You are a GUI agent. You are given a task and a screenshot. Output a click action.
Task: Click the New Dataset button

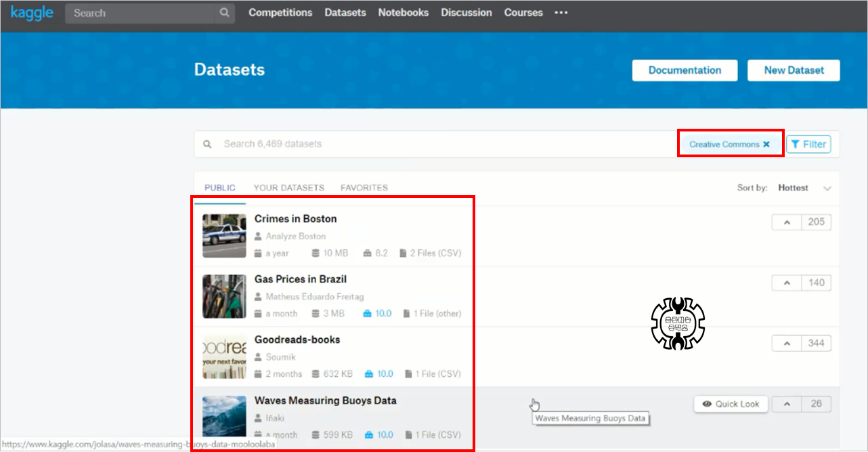click(x=794, y=70)
